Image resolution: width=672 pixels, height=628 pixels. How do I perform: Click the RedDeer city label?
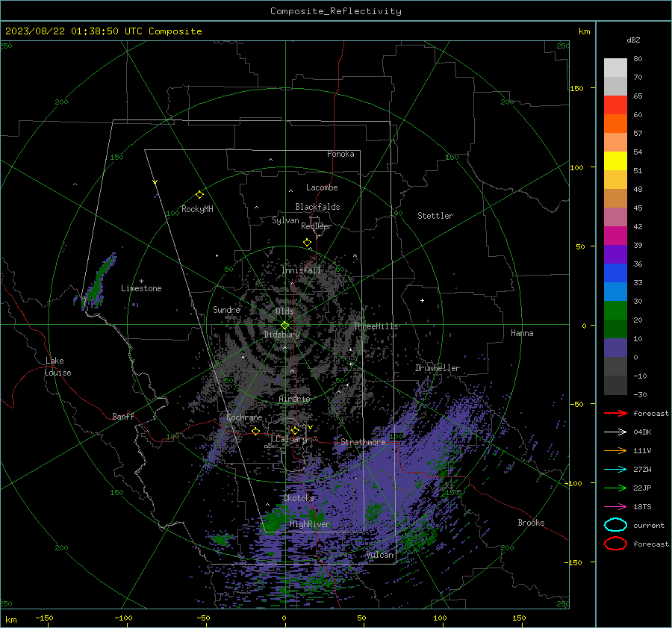(317, 226)
